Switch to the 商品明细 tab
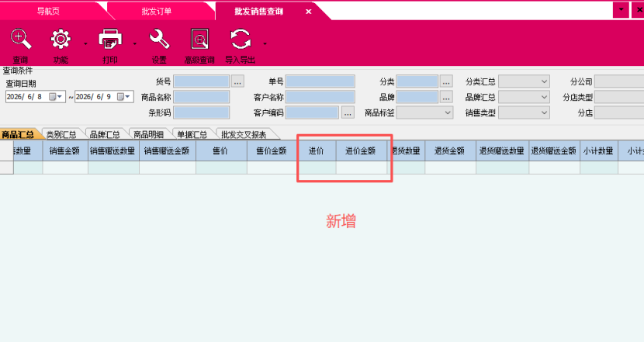The width and height of the screenshot is (644, 342). point(149,134)
